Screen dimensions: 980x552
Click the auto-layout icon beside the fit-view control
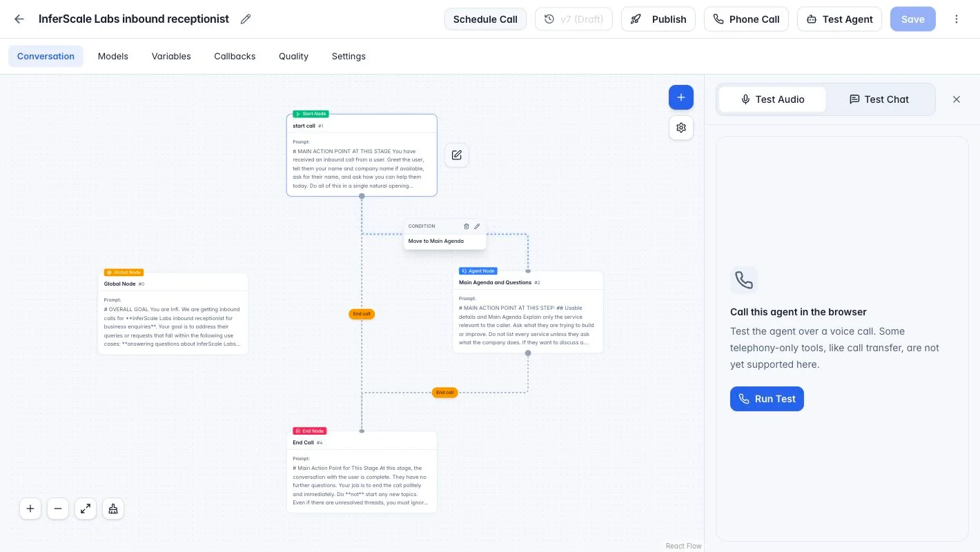pyautogui.click(x=113, y=509)
